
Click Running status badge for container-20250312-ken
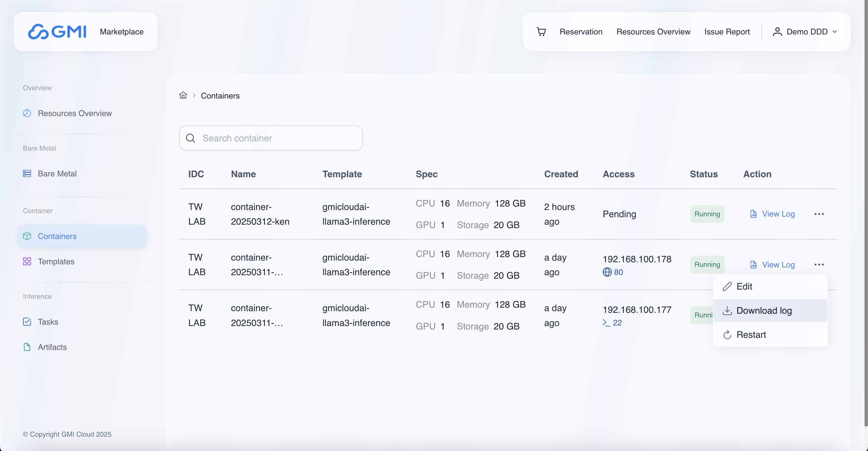coord(707,214)
